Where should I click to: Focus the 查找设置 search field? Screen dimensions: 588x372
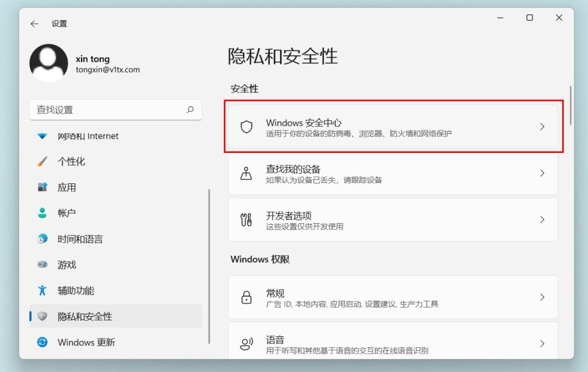point(115,110)
